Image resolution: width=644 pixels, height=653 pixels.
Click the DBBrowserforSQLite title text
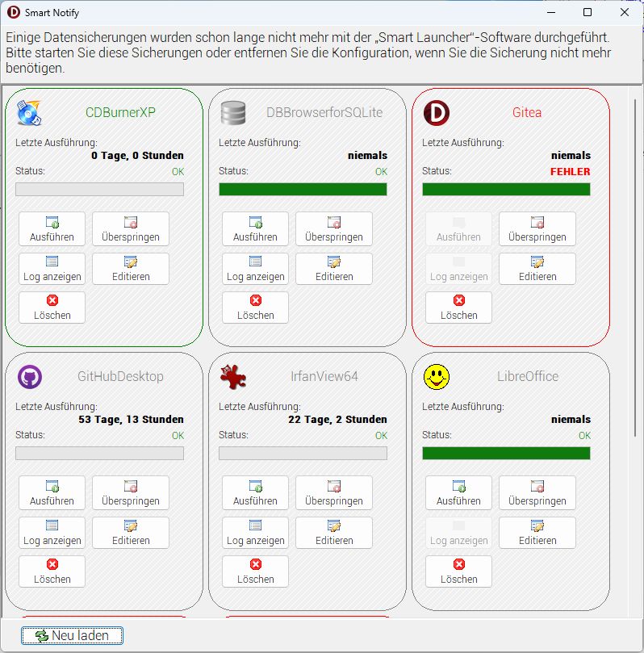pyautogui.click(x=324, y=112)
